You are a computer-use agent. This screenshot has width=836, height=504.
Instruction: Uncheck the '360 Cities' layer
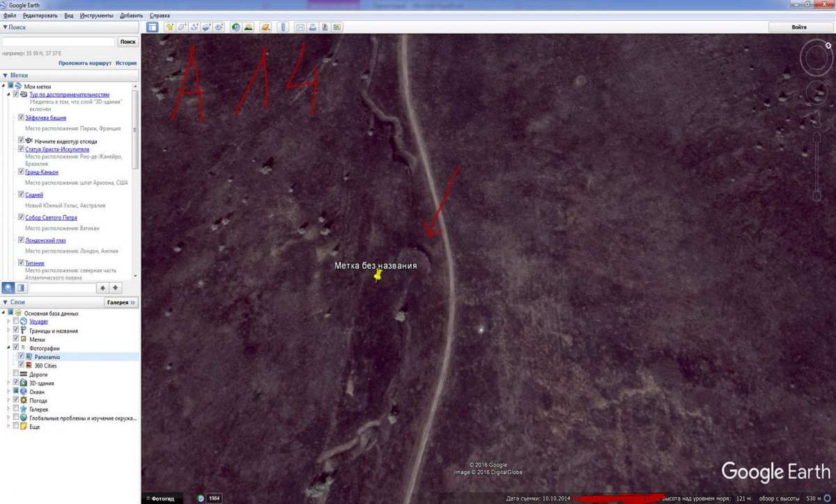(22, 365)
